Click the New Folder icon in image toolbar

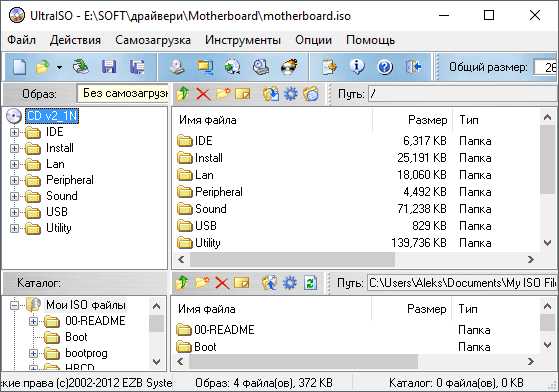tap(223, 94)
